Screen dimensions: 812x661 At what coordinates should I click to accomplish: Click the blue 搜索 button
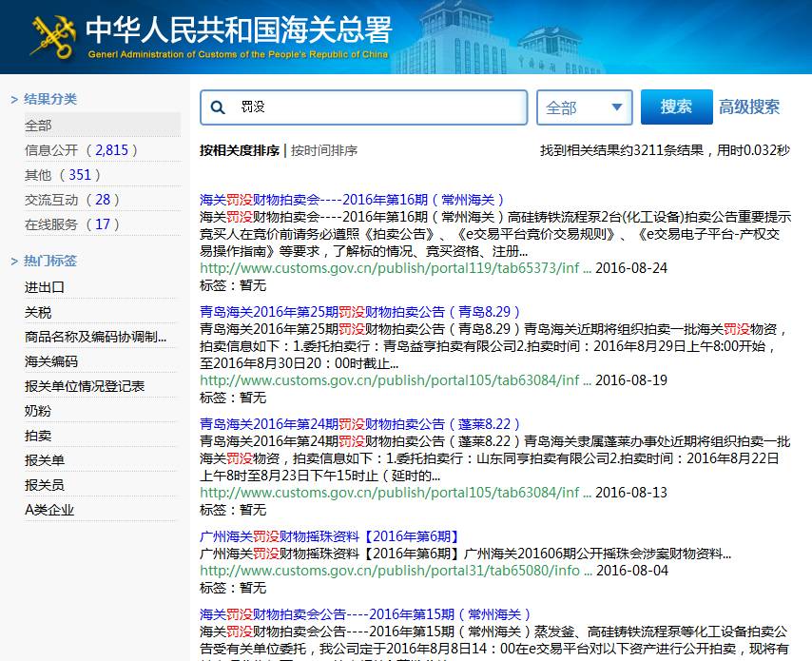tap(676, 107)
